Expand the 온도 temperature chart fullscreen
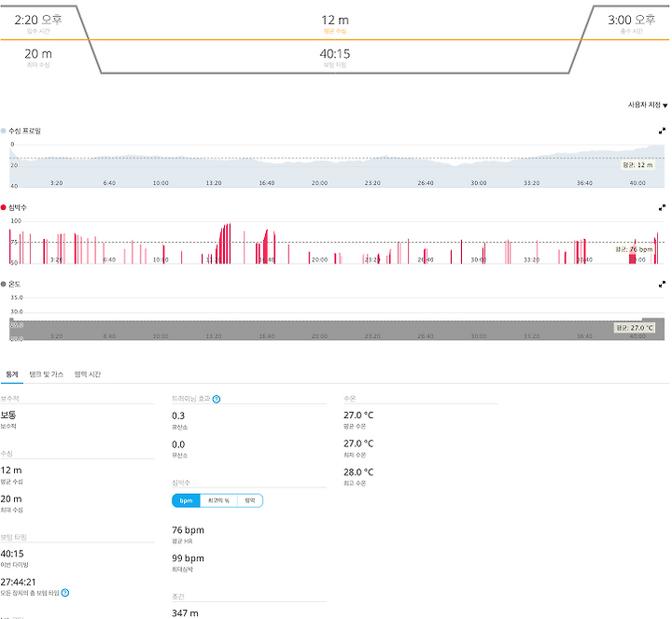The image size is (672, 619). (x=662, y=284)
